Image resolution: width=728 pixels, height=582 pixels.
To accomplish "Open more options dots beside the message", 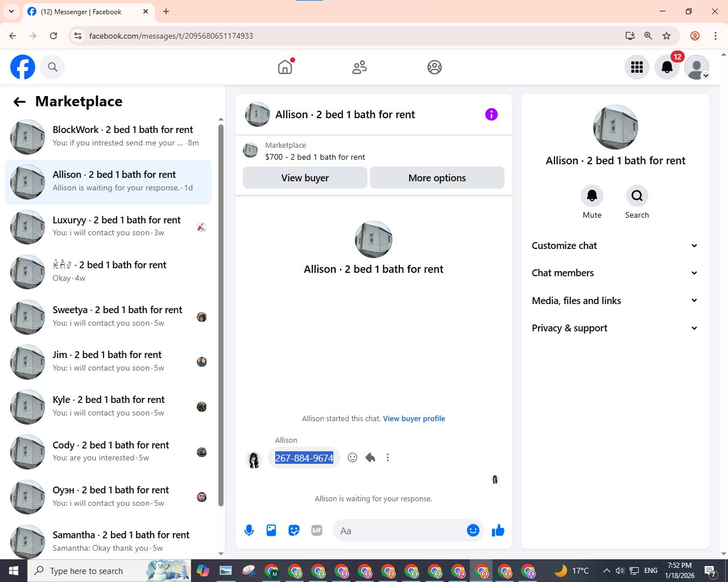I will pos(388,458).
